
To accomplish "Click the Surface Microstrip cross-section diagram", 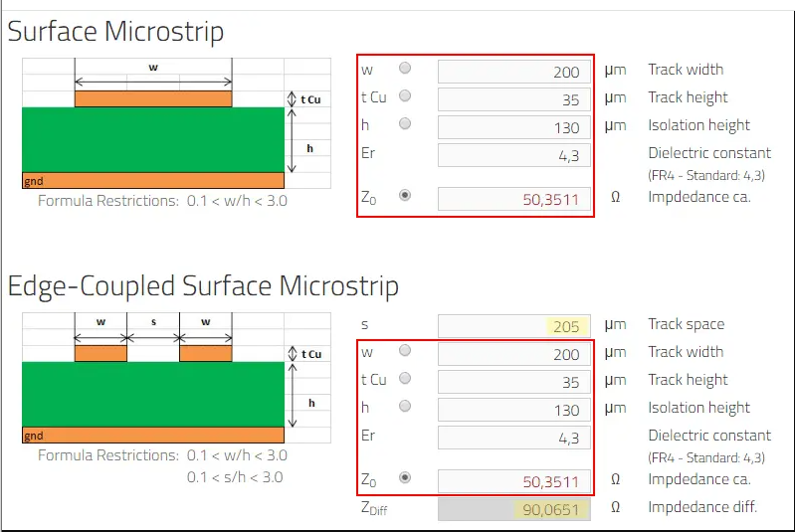I will [175, 123].
